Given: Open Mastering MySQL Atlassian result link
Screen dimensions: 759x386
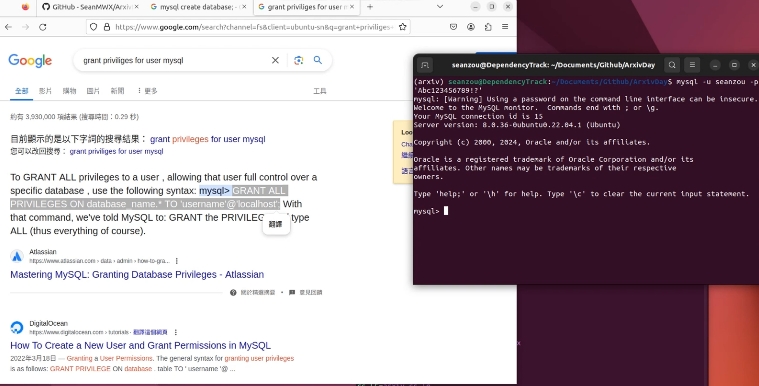Looking at the screenshot, I should (x=137, y=274).
